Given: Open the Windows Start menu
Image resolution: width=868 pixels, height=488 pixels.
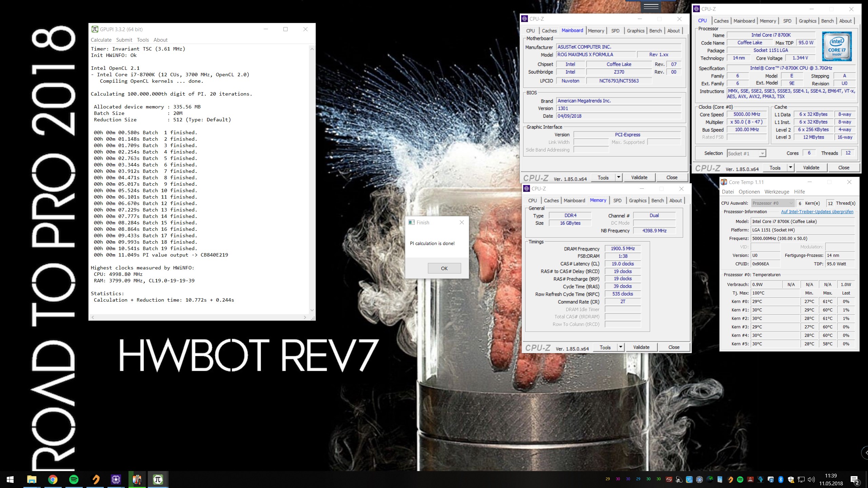Looking at the screenshot, I should 10,480.
